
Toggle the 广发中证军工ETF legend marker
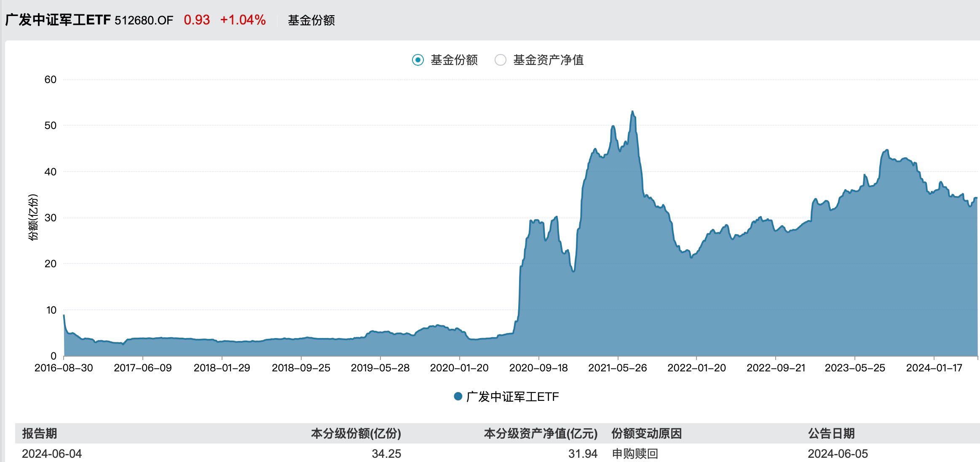coord(458,396)
